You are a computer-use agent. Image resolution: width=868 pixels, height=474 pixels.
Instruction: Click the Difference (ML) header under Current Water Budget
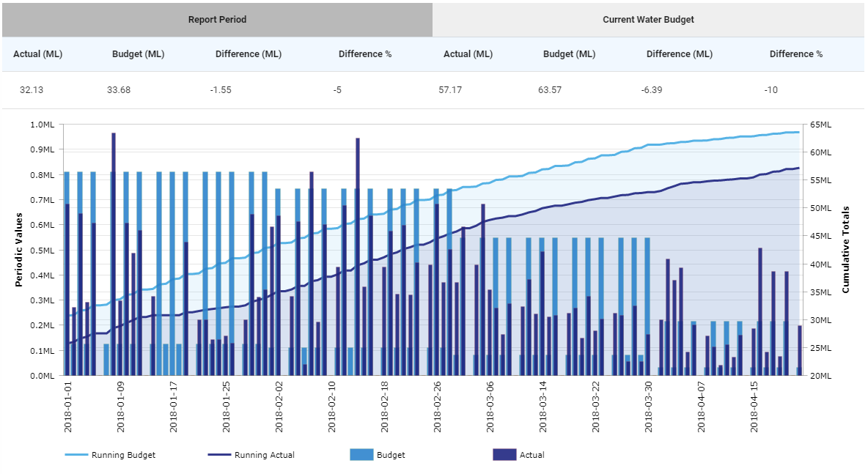[x=678, y=53]
